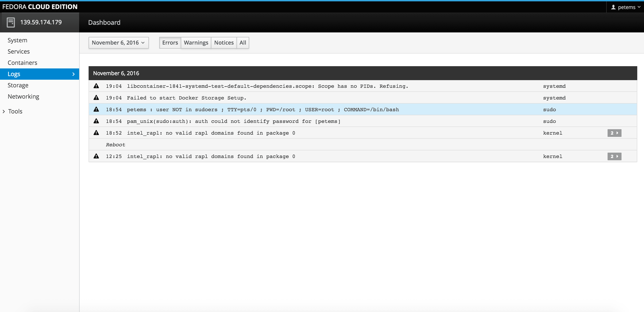This screenshot has height=312, width=644.
Task: Click the warning icon on Docker Storage Setup entry
Action: (96, 97)
